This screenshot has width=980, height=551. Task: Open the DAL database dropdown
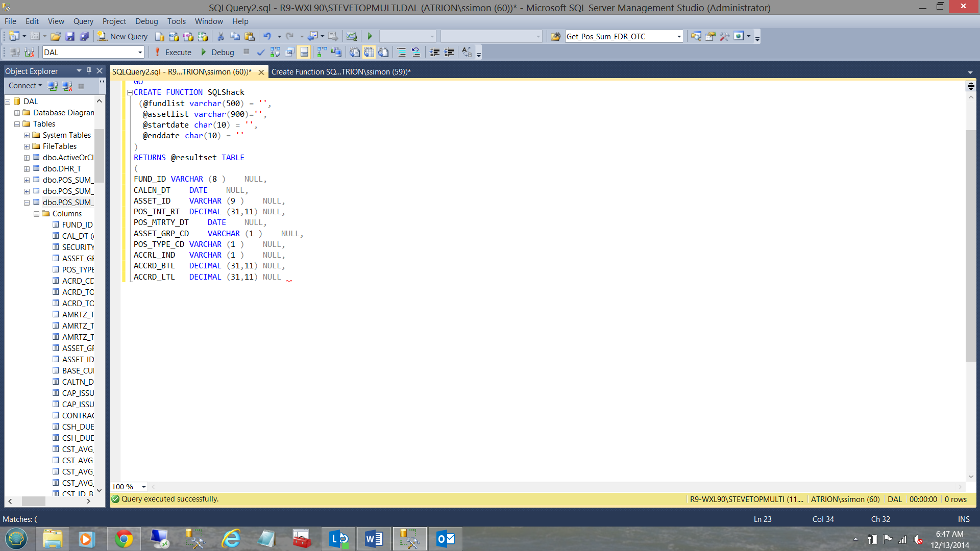click(140, 52)
